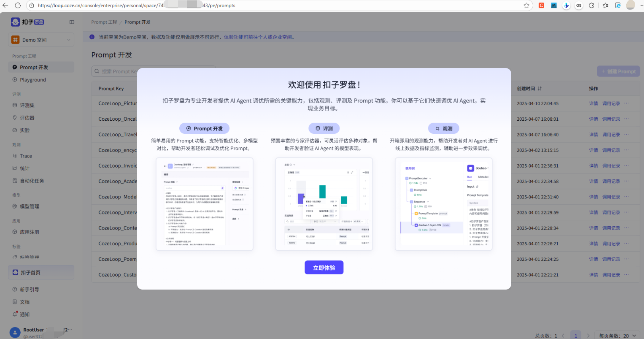This screenshot has width=644, height=339.
Task: Open the blue M browser extension
Action: (554, 5)
